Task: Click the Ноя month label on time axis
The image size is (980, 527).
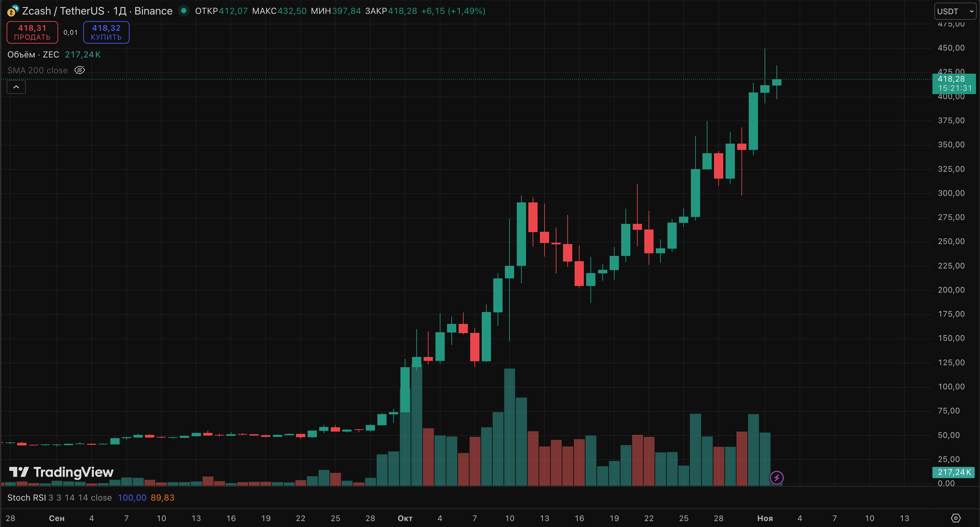Action: coord(765,518)
